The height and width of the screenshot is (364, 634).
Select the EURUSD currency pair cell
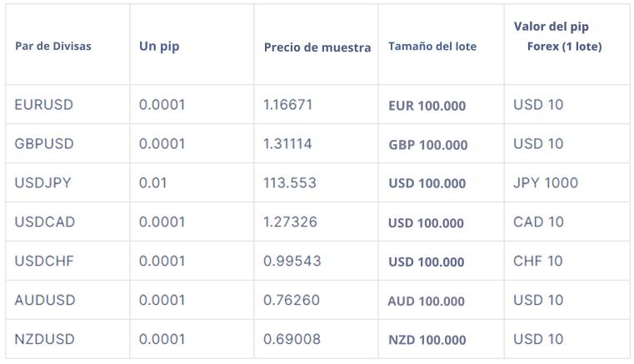[43, 105]
